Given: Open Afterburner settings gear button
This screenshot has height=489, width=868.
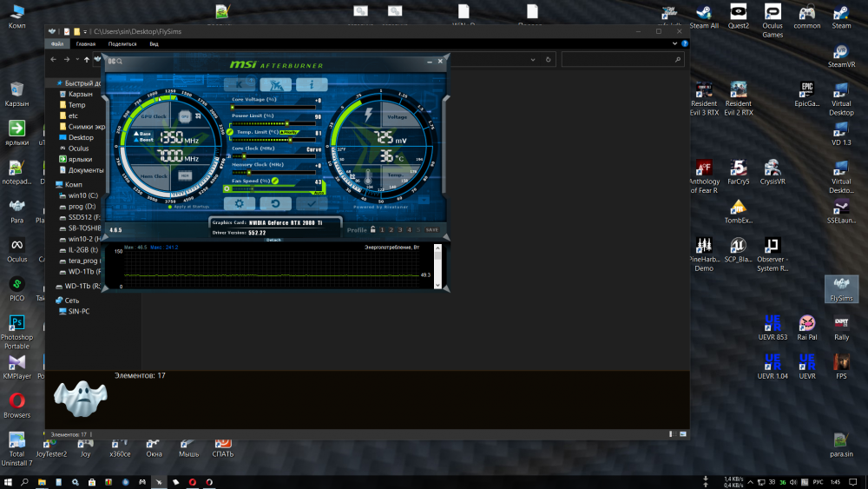Looking at the screenshot, I should tap(240, 204).
